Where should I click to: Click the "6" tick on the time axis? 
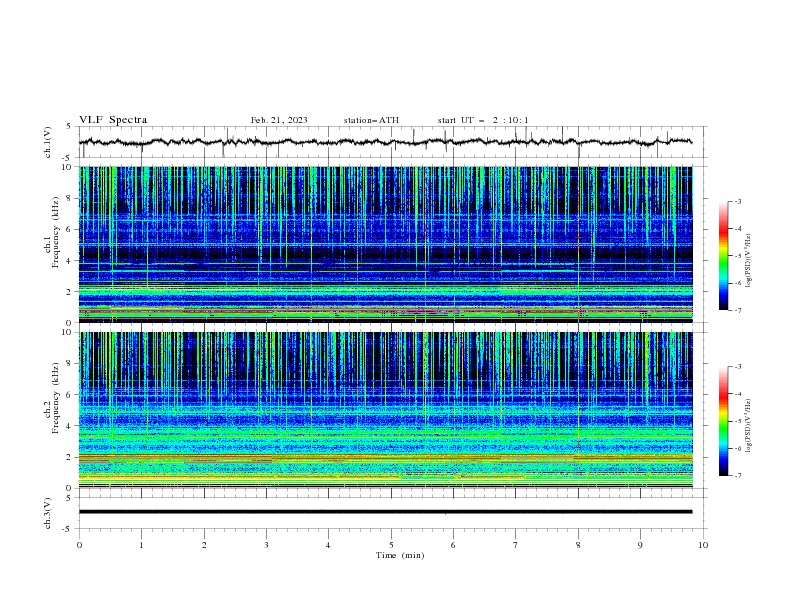tap(453, 545)
